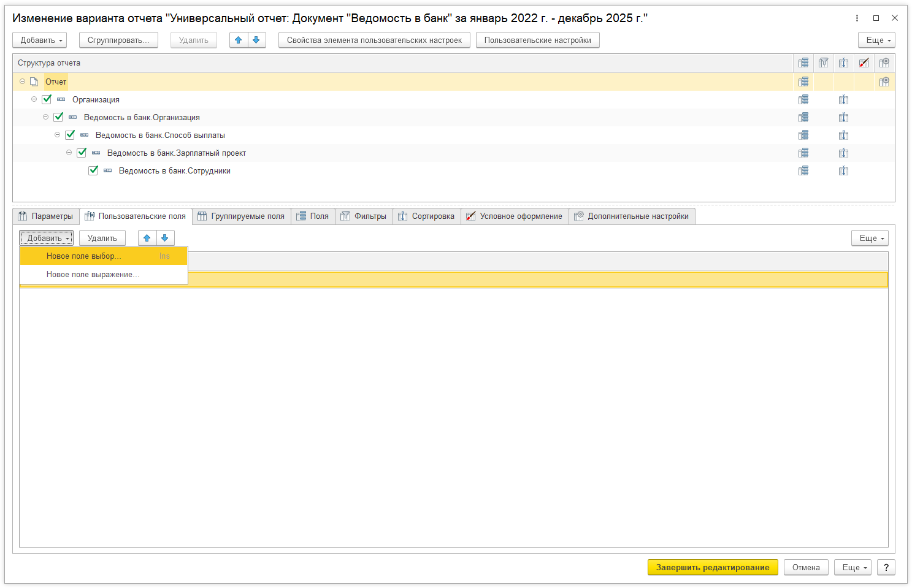Choose Новое поле выражение menu entry
Image resolution: width=912 pixels, height=588 pixels.
[x=93, y=275]
